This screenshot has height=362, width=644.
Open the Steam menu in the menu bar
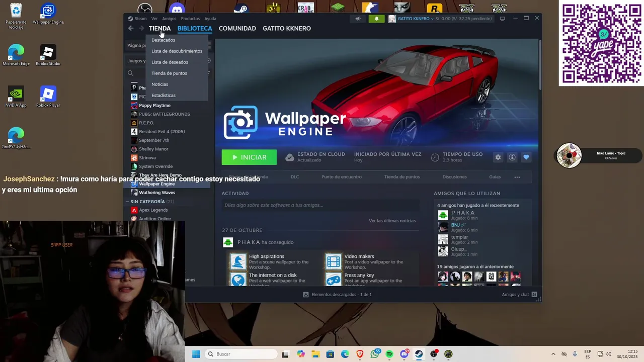coord(137,19)
